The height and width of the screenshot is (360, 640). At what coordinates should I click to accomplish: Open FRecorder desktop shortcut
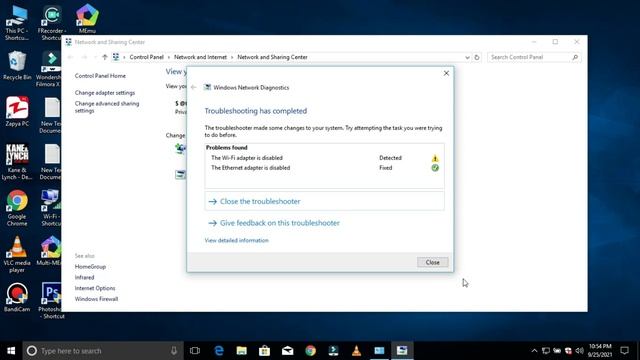pyautogui.click(x=51, y=23)
